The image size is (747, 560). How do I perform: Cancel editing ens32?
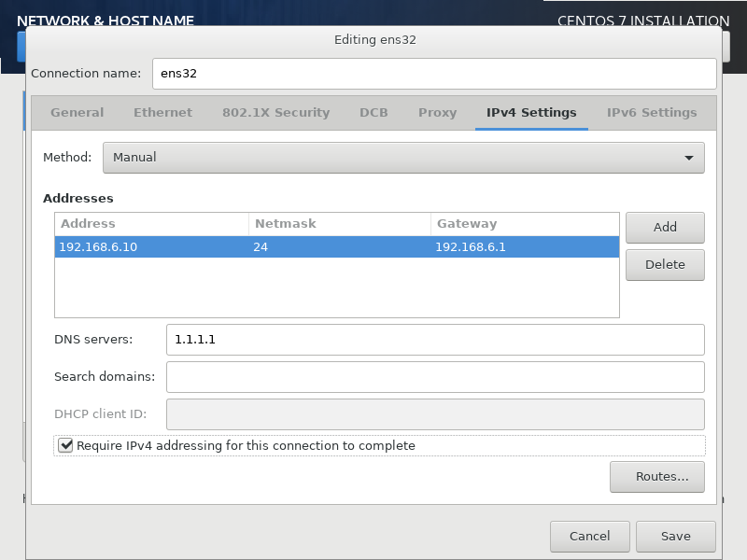coord(590,536)
